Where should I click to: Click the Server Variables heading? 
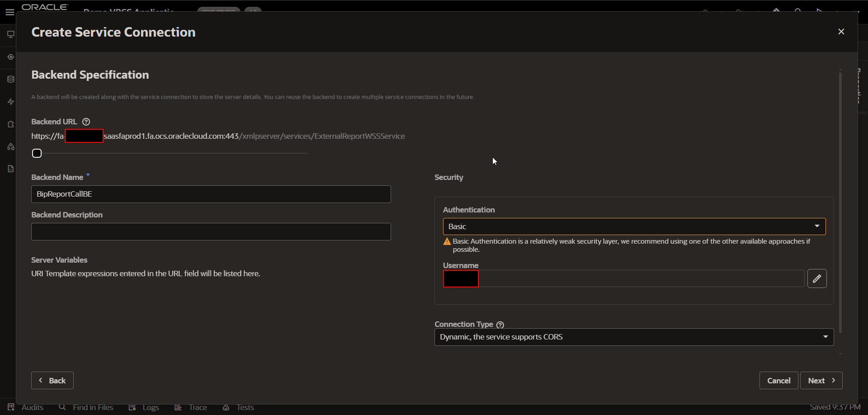click(x=59, y=260)
